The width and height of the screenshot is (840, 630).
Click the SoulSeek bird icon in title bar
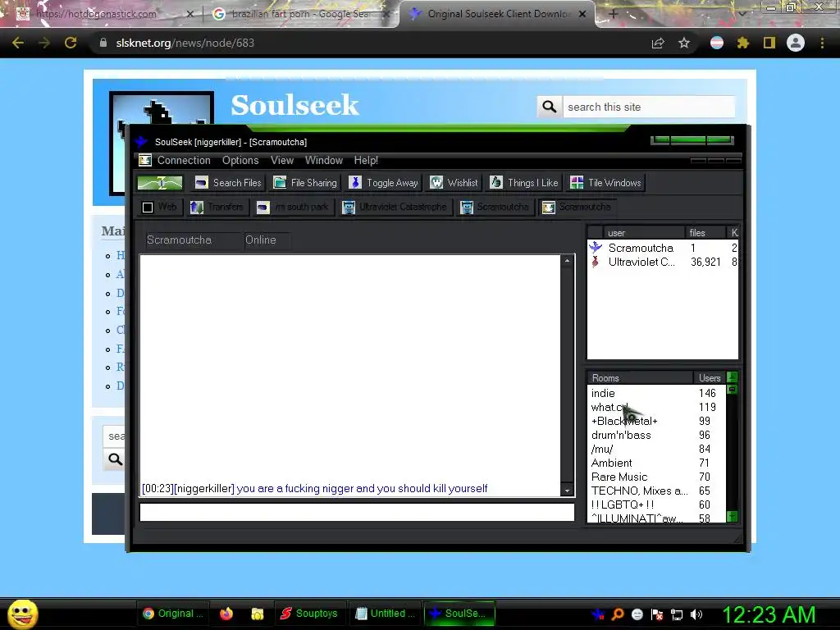click(x=141, y=141)
